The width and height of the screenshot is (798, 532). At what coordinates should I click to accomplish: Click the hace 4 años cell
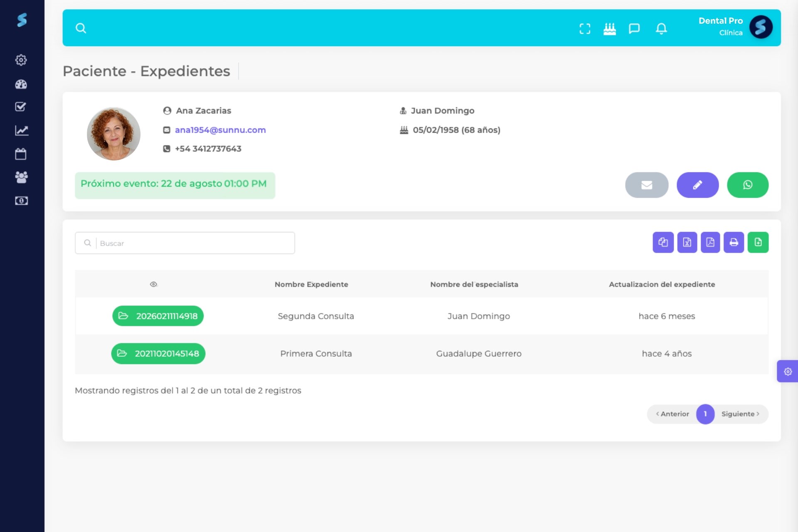(x=667, y=353)
